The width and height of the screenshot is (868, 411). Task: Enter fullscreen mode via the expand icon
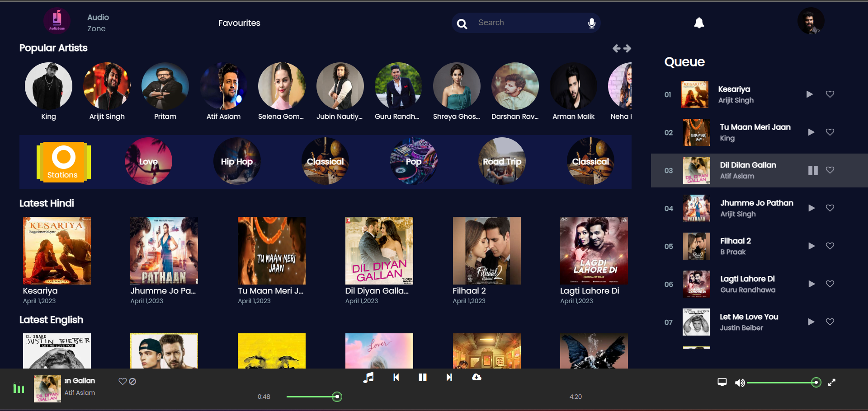pos(832,382)
